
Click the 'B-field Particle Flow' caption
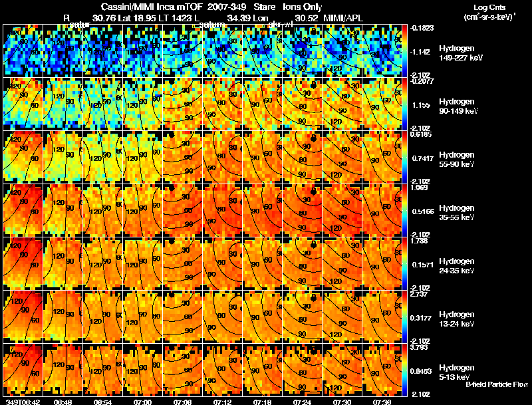tap(497, 384)
